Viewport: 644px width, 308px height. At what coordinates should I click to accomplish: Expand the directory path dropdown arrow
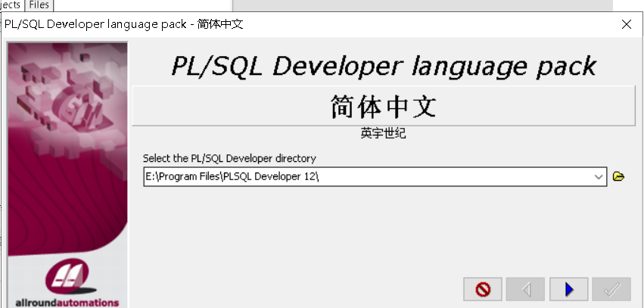pos(599,177)
